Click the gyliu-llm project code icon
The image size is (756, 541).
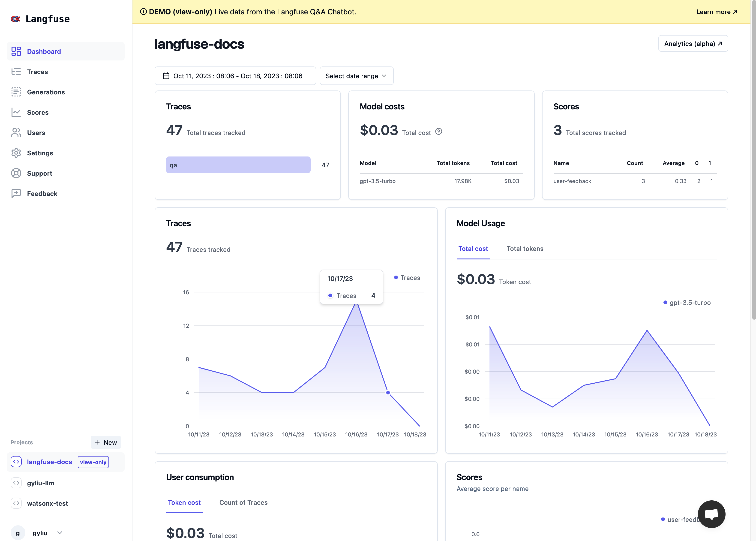point(16,483)
